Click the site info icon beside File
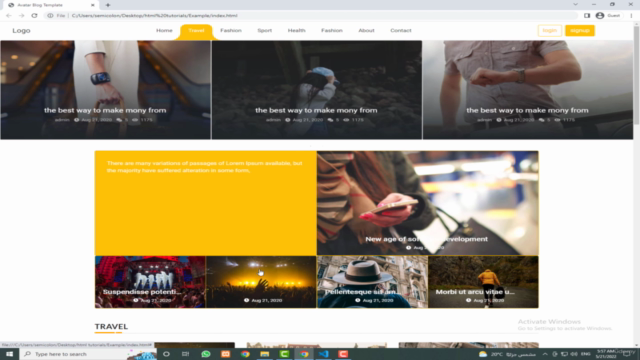 [50, 16]
